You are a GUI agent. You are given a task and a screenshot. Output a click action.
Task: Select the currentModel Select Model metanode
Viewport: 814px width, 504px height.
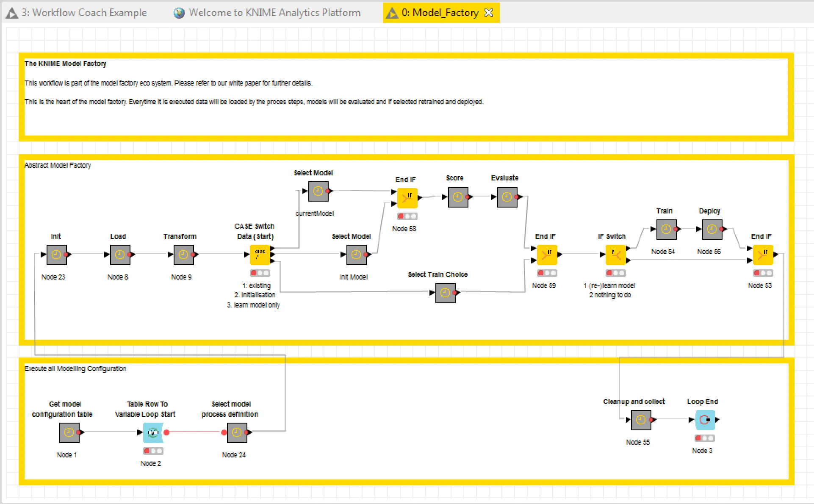click(x=318, y=191)
